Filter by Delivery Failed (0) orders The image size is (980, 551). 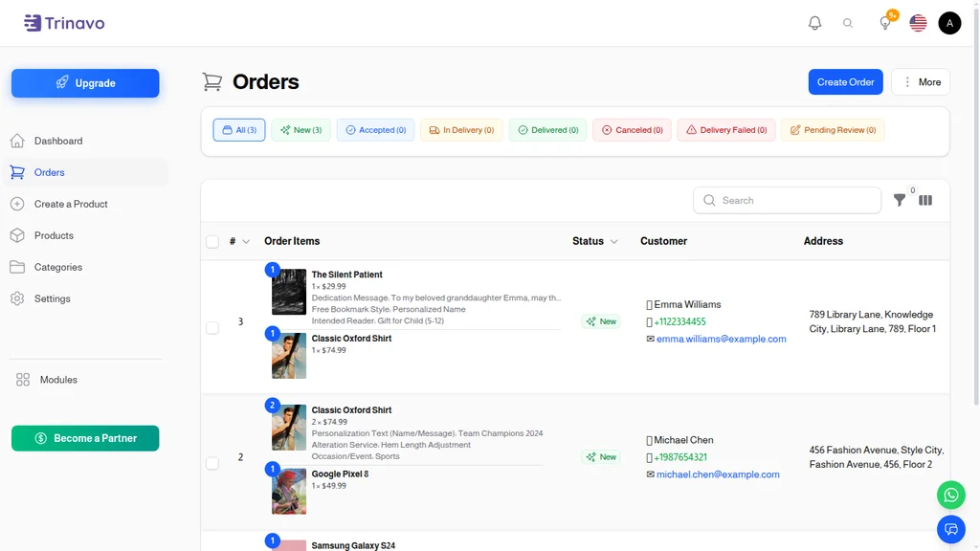click(726, 130)
